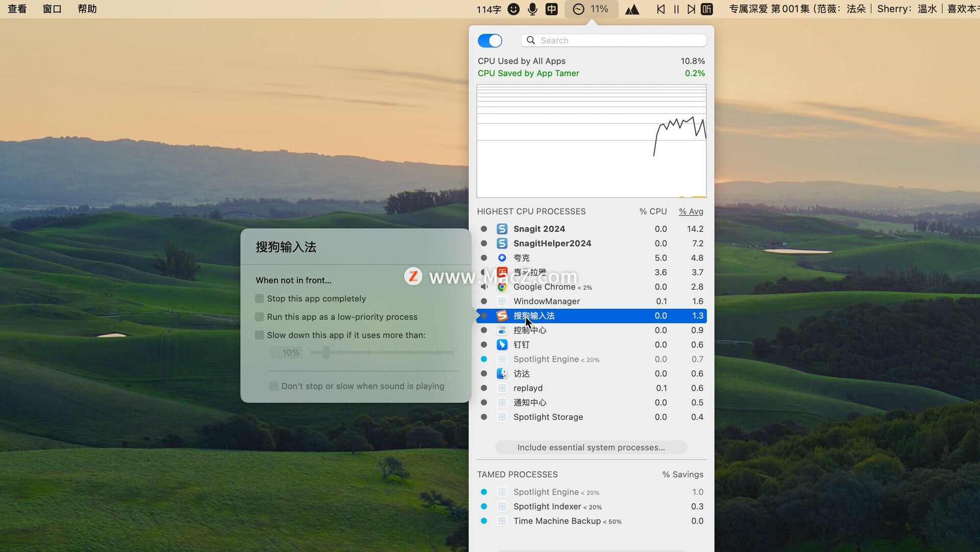Click the sound speaker icon beside Google Chrome
980x552 pixels.
coord(484,287)
